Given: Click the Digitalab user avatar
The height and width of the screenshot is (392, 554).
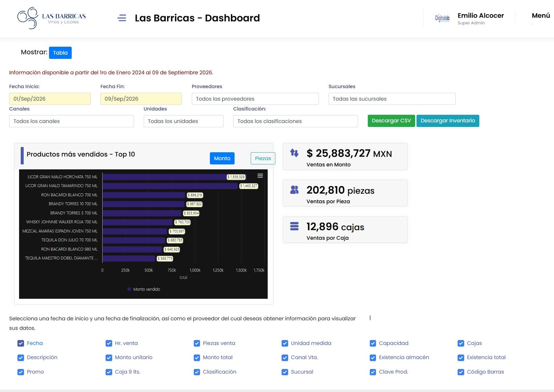Looking at the screenshot, I should (442, 18).
